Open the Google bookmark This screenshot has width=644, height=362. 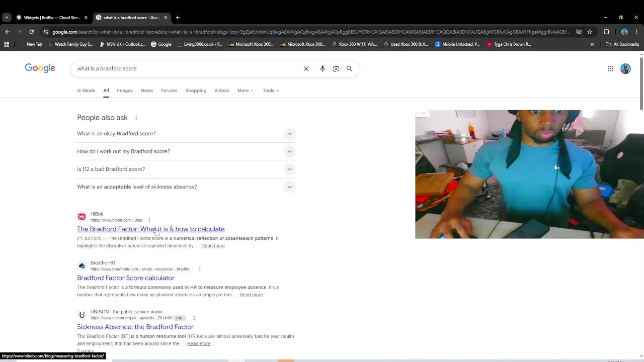[161, 44]
